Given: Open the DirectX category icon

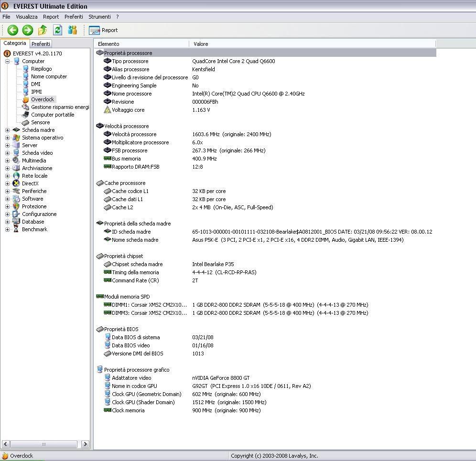Looking at the screenshot, I should coord(16,183).
